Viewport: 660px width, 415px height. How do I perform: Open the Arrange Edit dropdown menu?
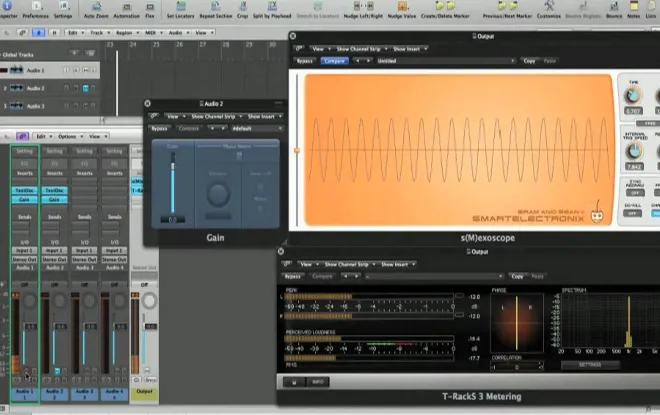[x=76, y=32]
